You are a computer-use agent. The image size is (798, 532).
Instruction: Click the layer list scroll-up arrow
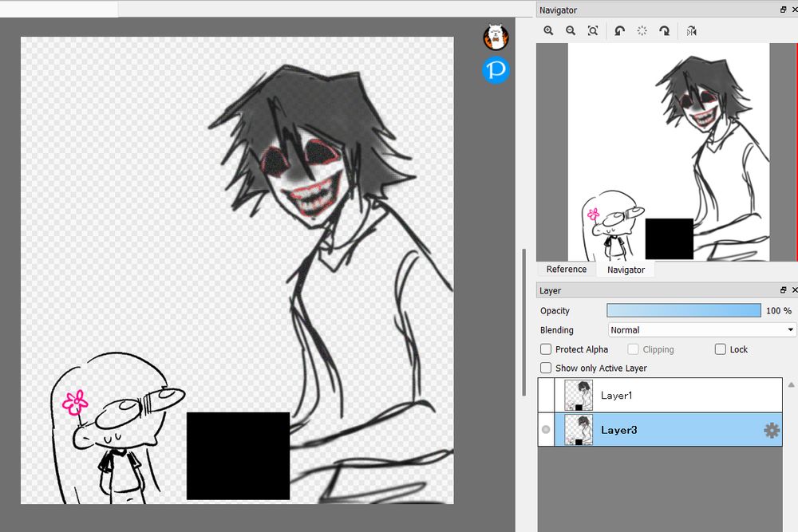click(x=791, y=384)
